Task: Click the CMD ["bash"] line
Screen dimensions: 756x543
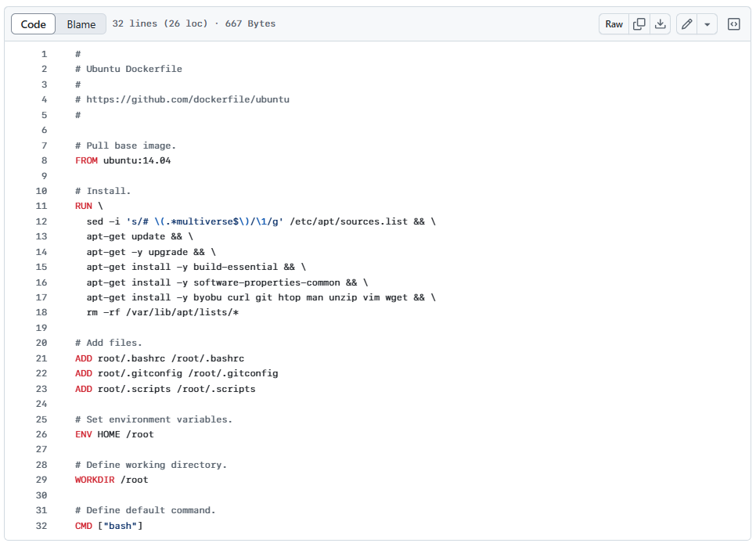Action: tap(109, 526)
